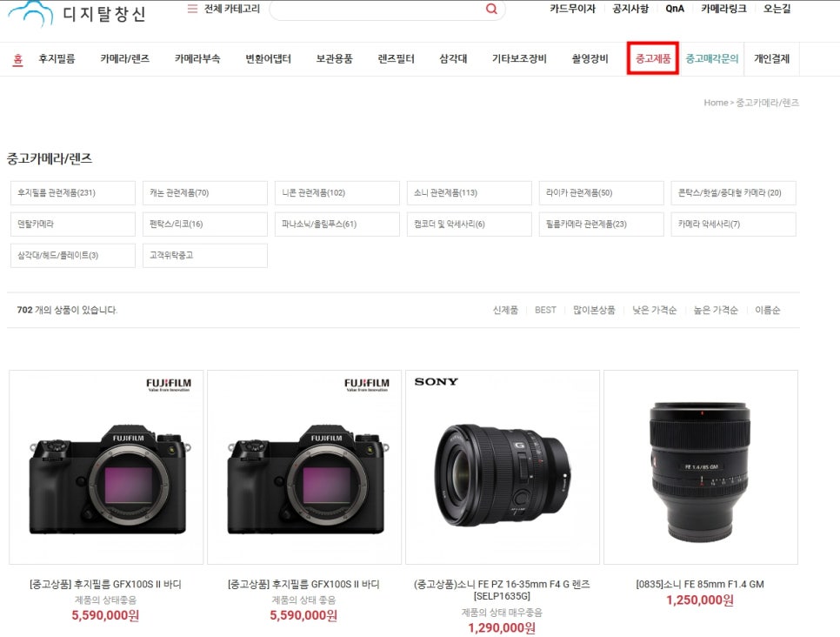The height and width of the screenshot is (637, 840).
Task: Select the 고객위탁중고 category
Action: (205, 255)
